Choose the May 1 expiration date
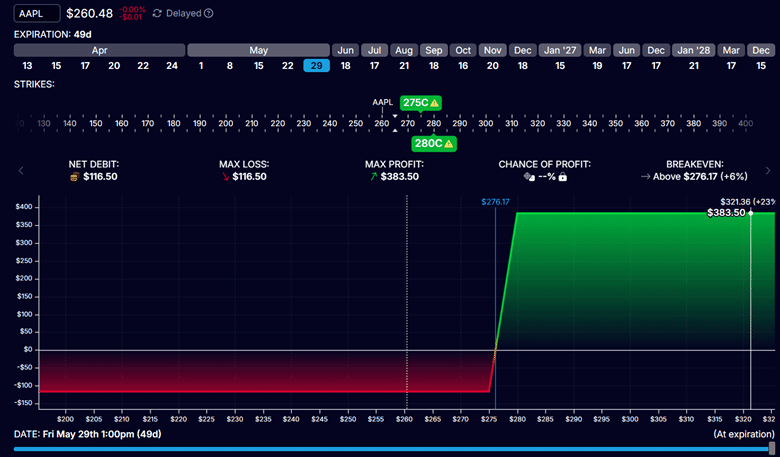The width and height of the screenshot is (780, 457). [201, 66]
